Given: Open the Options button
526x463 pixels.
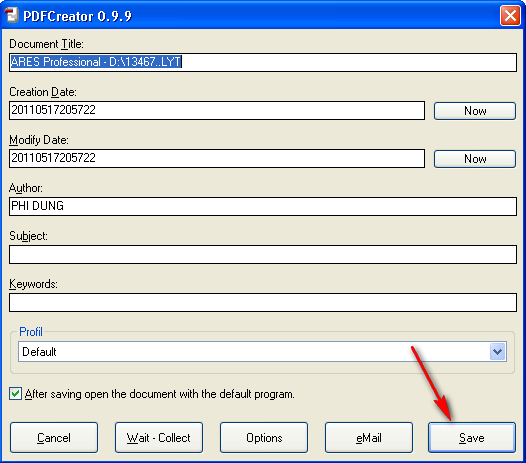Looking at the screenshot, I should 264,438.
